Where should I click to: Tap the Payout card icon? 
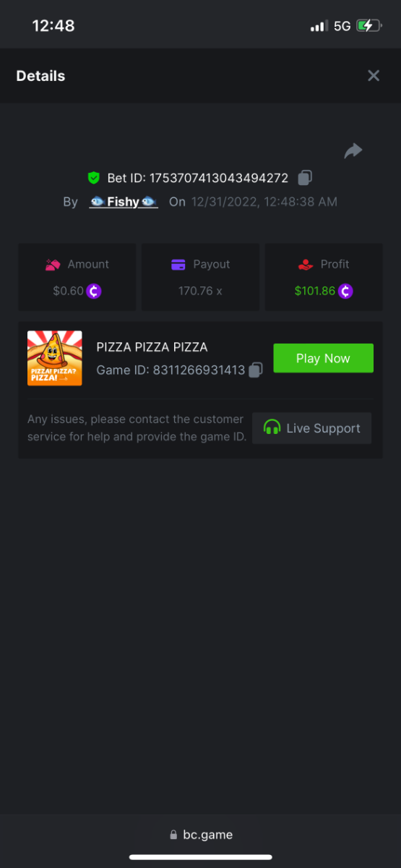[x=178, y=265]
